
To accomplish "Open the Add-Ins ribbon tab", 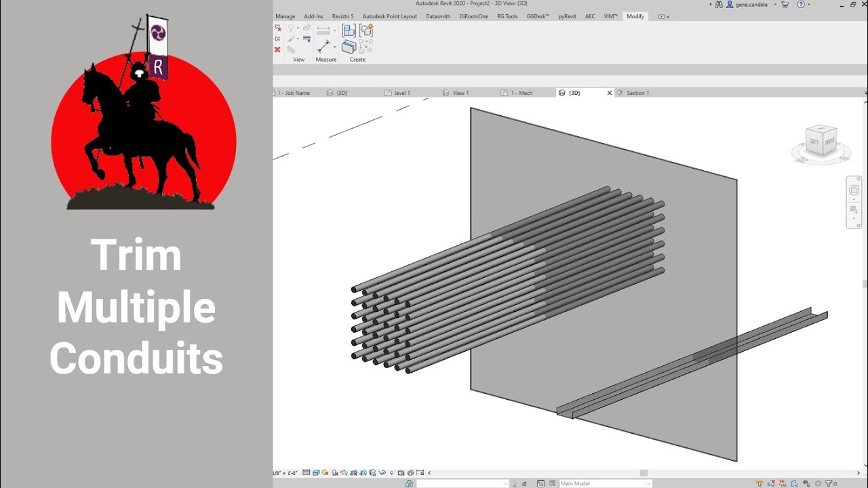I will 313,16.
